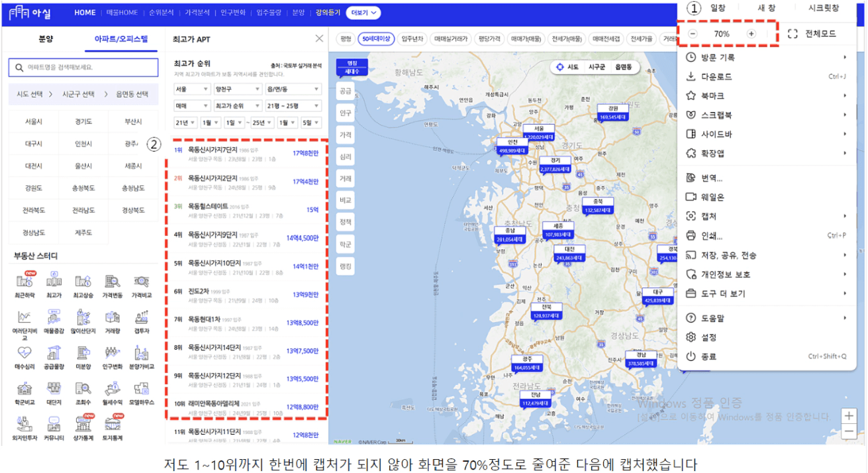Open the 최근하락 study icon
The height and width of the screenshot is (473, 868).
coord(24,282)
